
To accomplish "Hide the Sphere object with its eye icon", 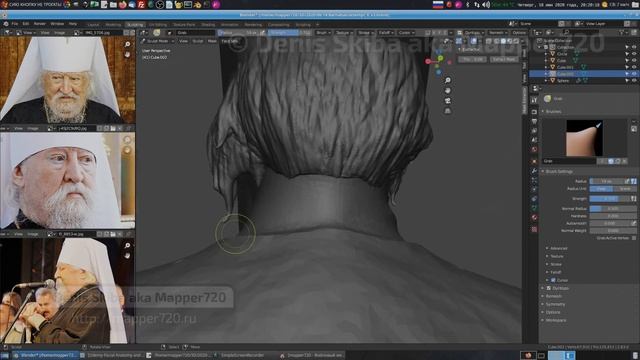I will click(634, 80).
